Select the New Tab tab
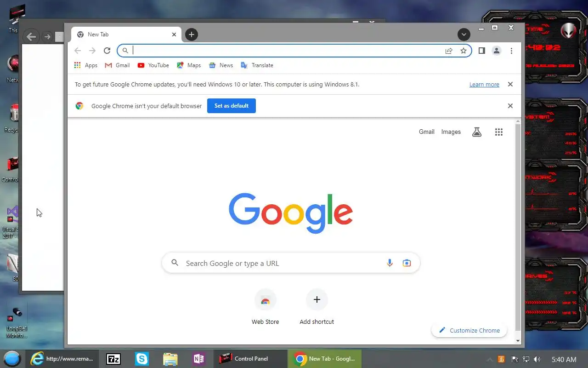Image resolution: width=588 pixels, height=368 pixels. click(x=126, y=34)
